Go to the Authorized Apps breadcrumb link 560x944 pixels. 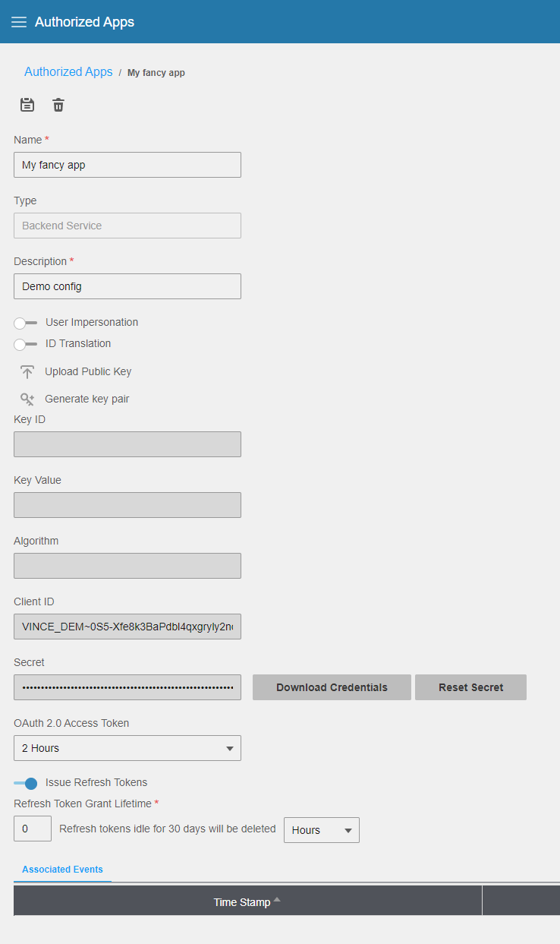tap(68, 72)
